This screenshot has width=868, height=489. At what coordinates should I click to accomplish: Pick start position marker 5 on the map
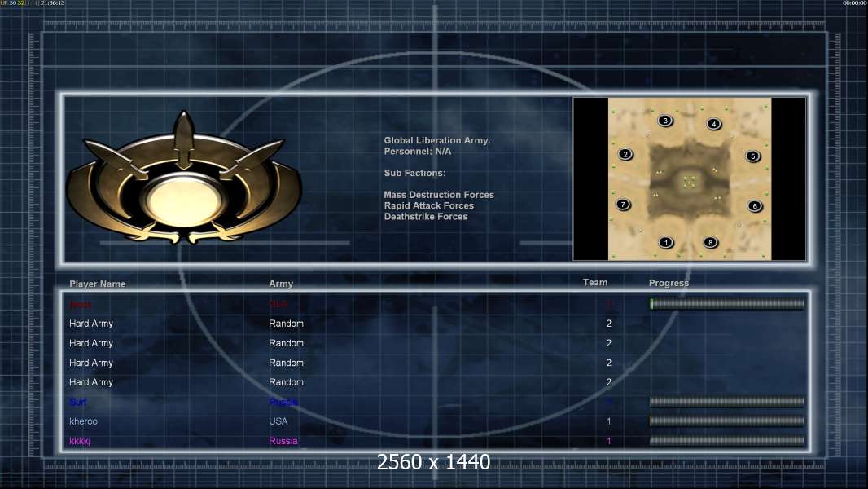click(753, 156)
